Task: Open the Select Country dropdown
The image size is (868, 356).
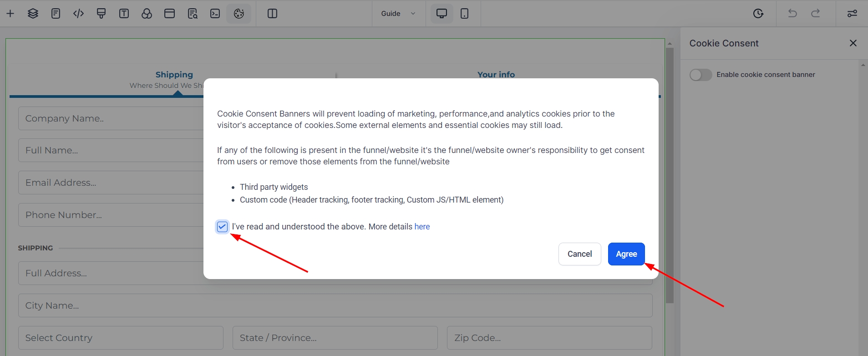Action: 121,338
